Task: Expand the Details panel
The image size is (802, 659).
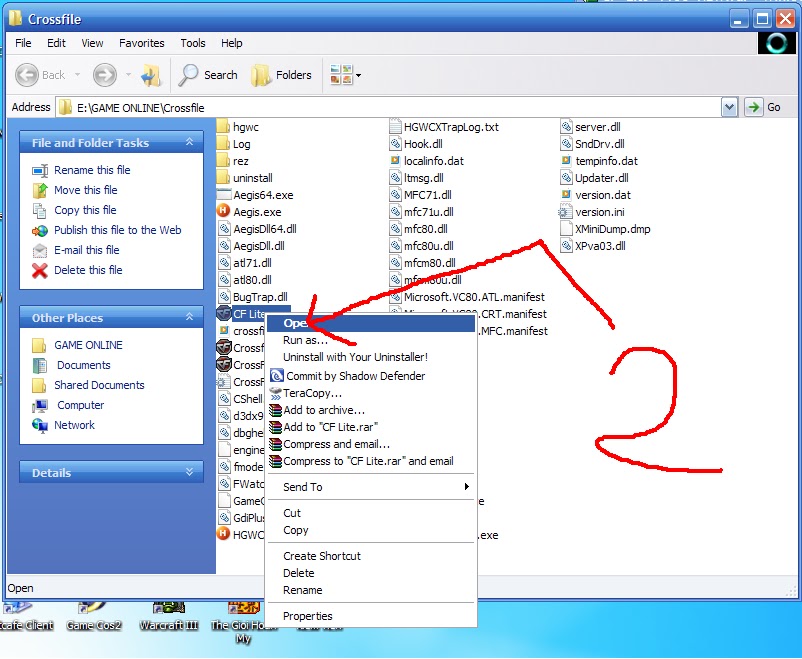Action: click(x=189, y=472)
